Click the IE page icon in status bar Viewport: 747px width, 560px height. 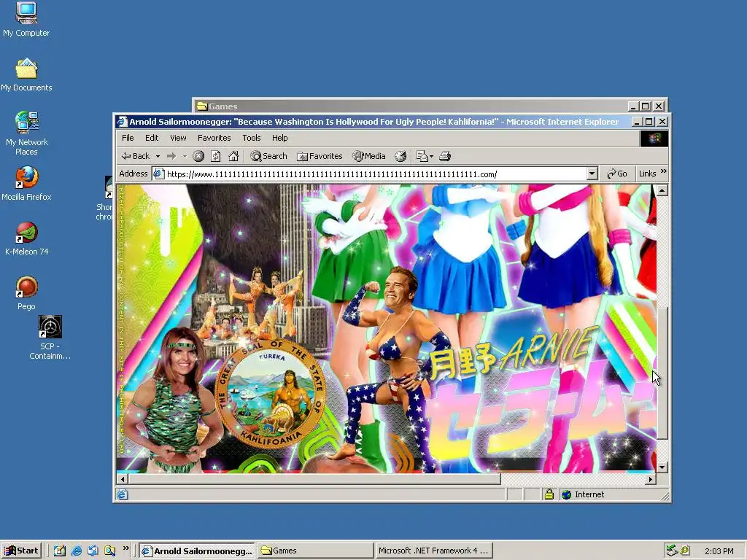coord(123,494)
